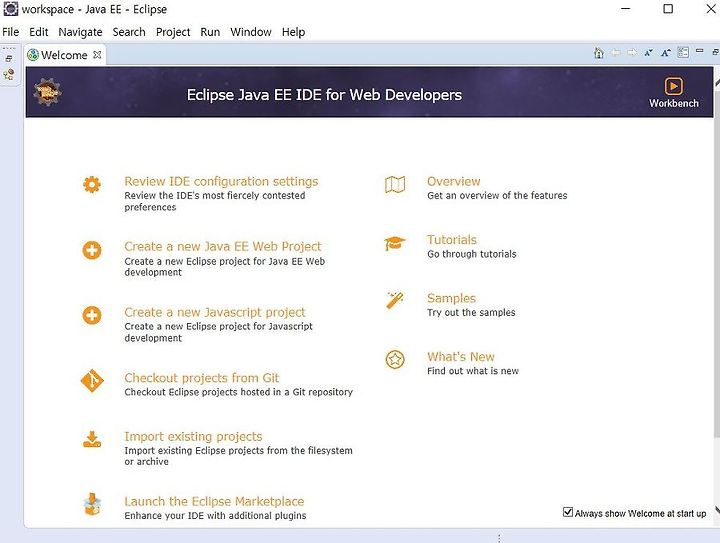The height and width of the screenshot is (543, 720).
Task: Open Create a new Javascript project link
Action: 215,312
